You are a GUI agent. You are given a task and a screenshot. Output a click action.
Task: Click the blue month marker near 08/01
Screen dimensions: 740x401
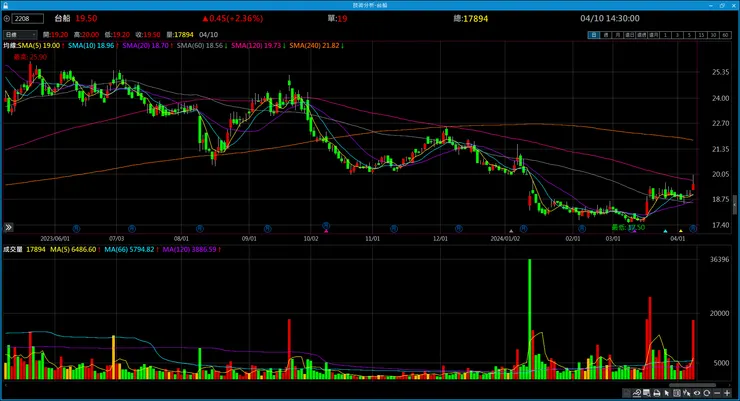(x=200, y=229)
